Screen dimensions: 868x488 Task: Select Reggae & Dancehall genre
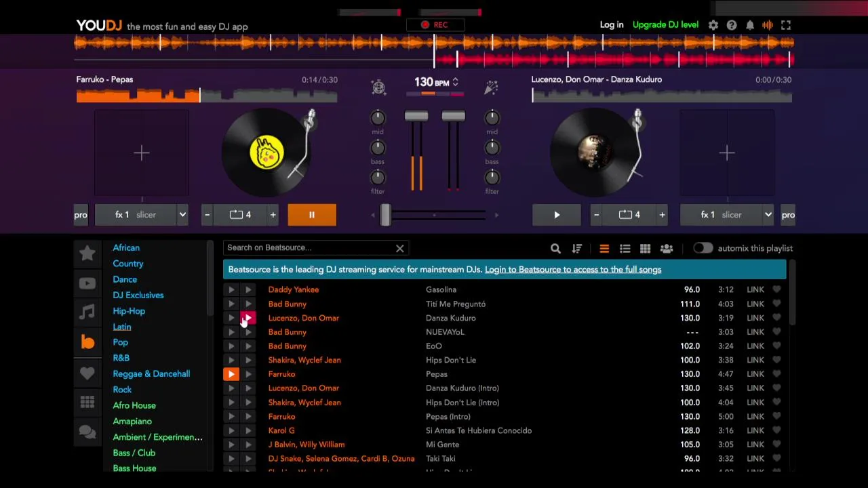point(151,374)
